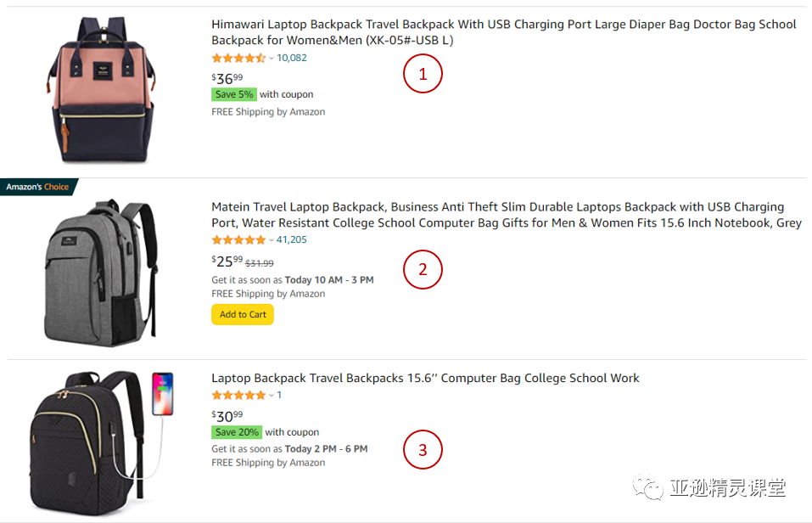Click the Save 20% coupon badge

click(x=237, y=432)
